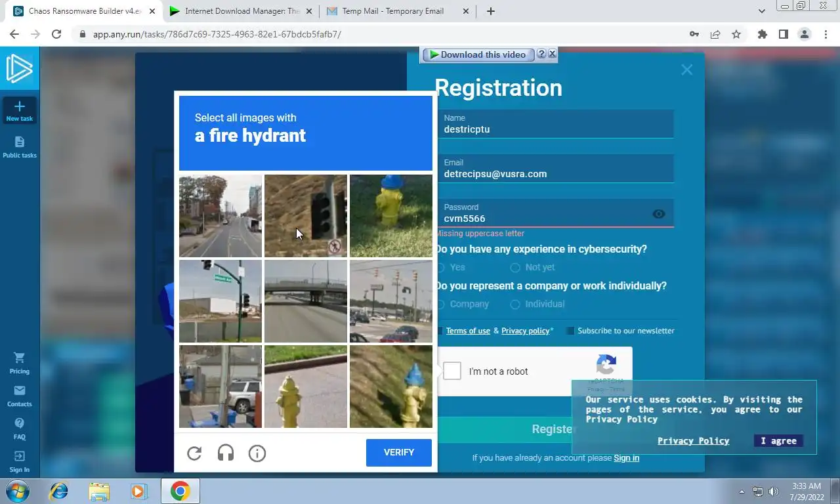The height and width of the screenshot is (504, 840).
Task: Select bottom-right hydrant on slope tile
Action: pyautogui.click(x=391, y=387)
